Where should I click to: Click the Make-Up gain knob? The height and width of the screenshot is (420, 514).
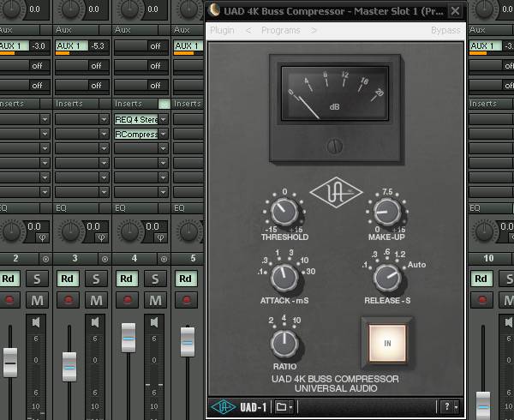coord(387,212)
